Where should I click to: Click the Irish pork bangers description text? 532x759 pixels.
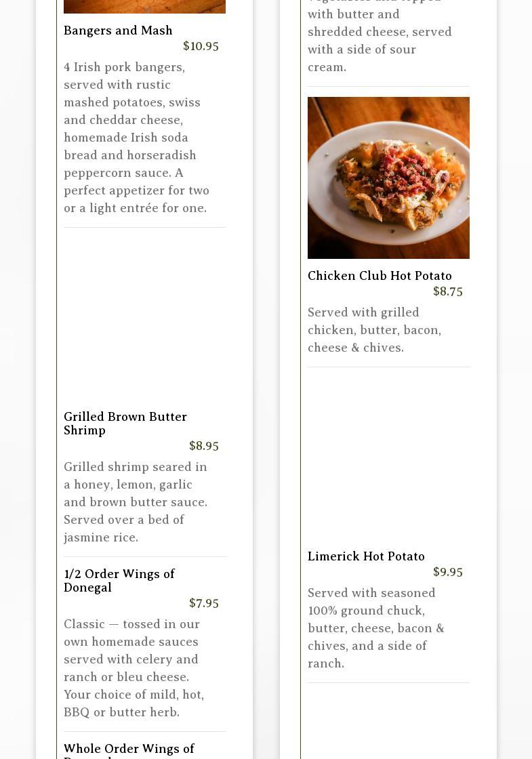137,138
